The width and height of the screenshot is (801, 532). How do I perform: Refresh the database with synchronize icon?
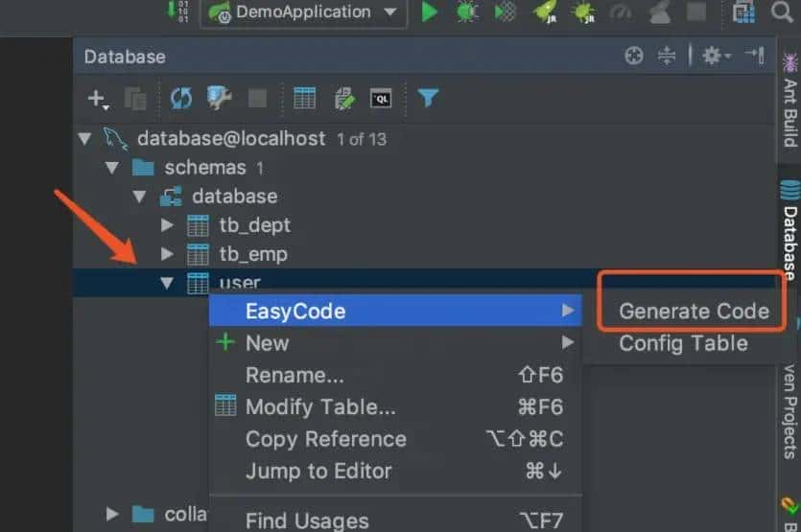[x=181, y=98]
